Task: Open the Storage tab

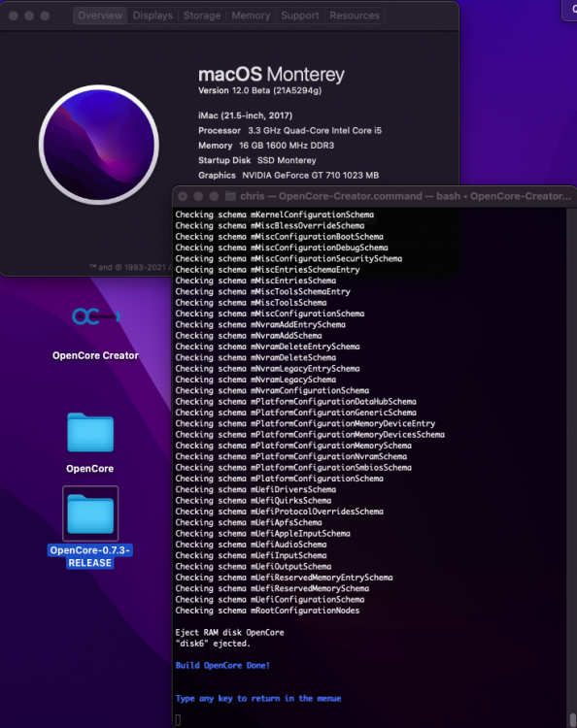Action: (x=202, y=16)
